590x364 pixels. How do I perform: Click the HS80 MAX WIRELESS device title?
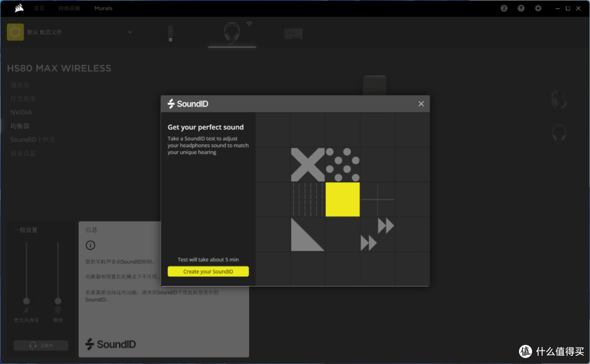point(59,68)
